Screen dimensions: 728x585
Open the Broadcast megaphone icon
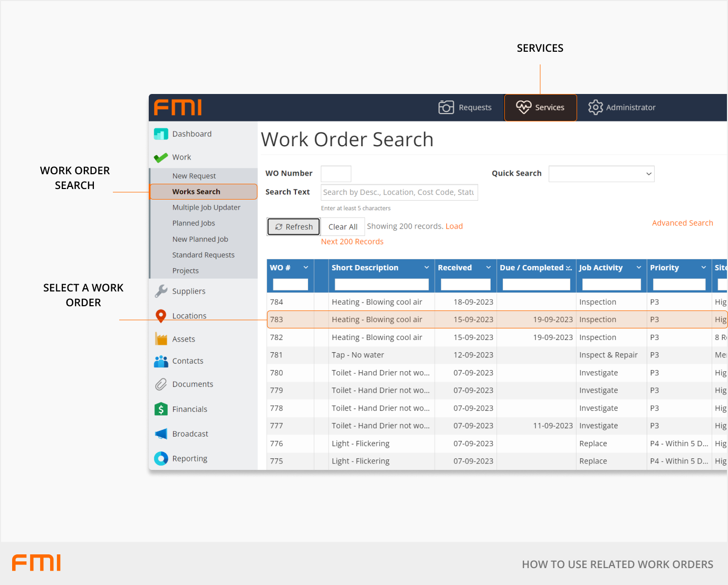161,434
